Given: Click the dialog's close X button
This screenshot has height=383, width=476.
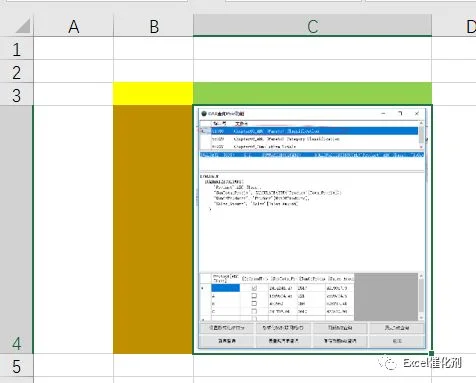Looking at the screenshot, I should click(417, 113).
